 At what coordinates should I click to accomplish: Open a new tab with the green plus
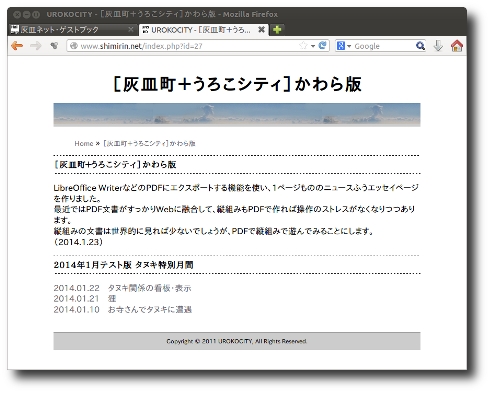(277, 30)
